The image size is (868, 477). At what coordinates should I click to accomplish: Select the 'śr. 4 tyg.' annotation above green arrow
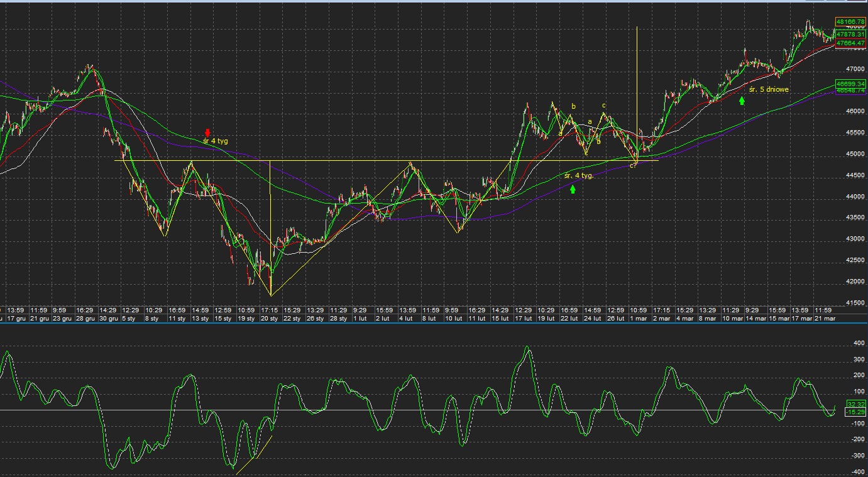(x=579, y=176)
